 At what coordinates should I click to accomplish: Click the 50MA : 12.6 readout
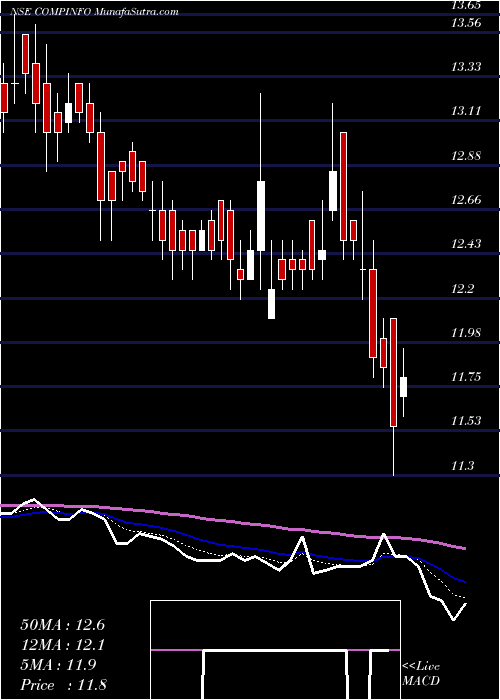click(x=62, y=625)
